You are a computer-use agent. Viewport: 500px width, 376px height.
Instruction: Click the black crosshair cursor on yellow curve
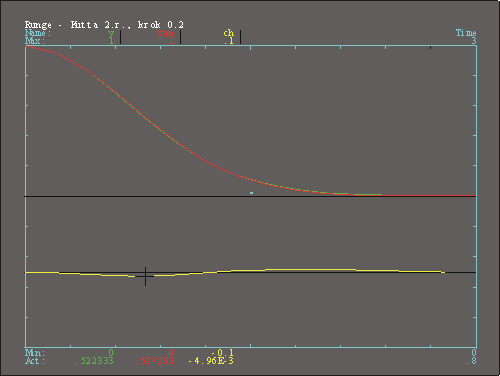coord(145,276)
